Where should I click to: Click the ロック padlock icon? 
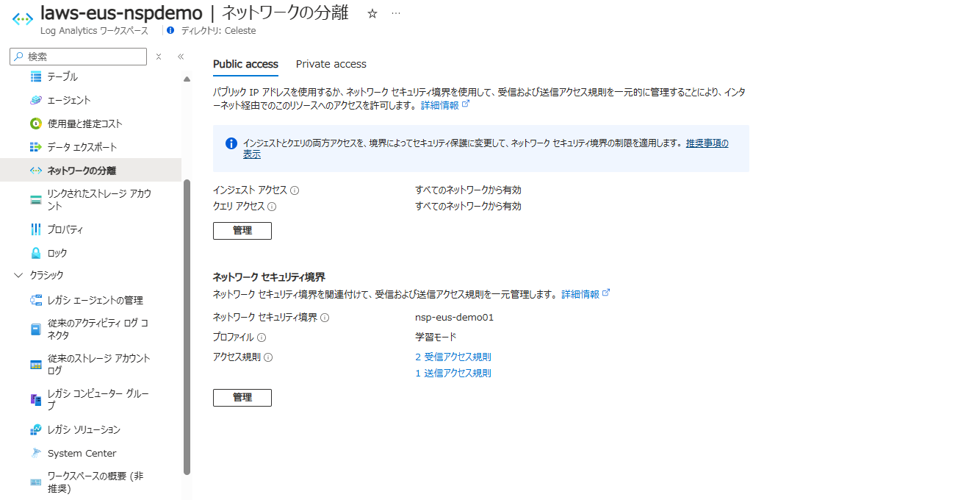tap(36, 253)
